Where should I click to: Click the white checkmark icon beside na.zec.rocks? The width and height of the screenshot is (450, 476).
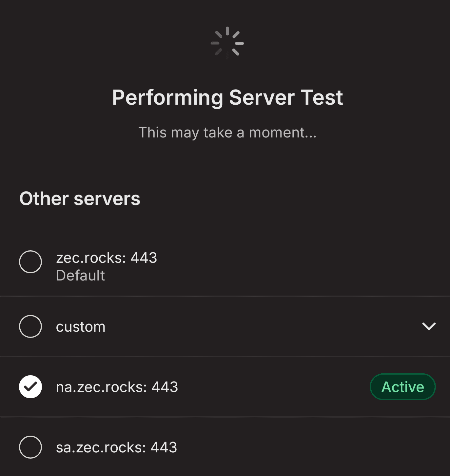click(x=30, y=387)
